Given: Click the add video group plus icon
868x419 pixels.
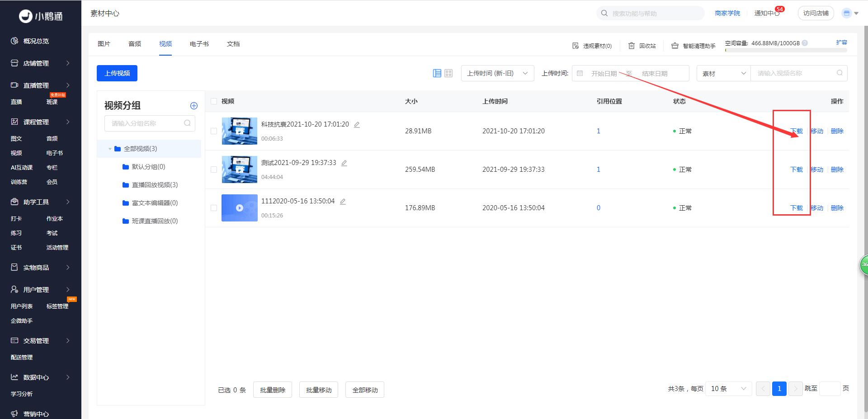Looking at the screenshot, I should (194, 106).
